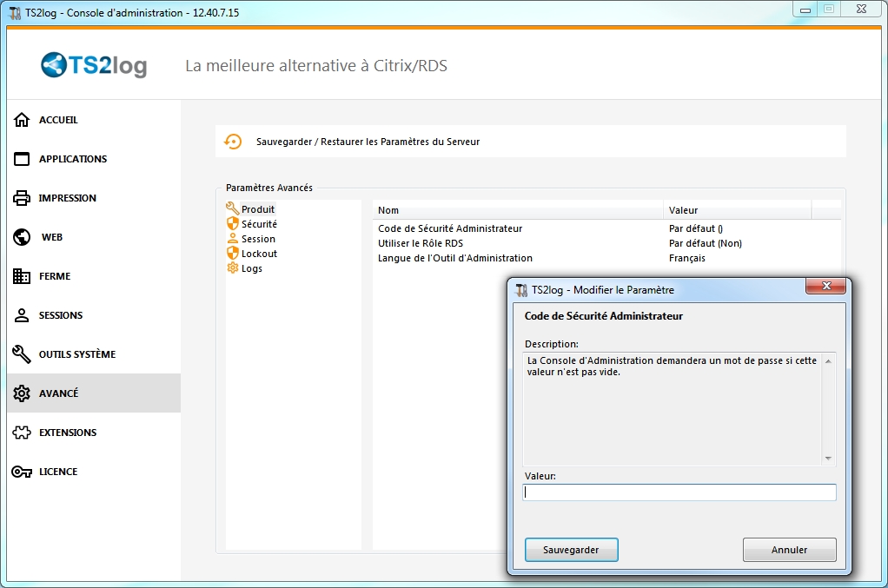Click the Lockout shield icon
The image size is (888, 588).
coord(232,253)
